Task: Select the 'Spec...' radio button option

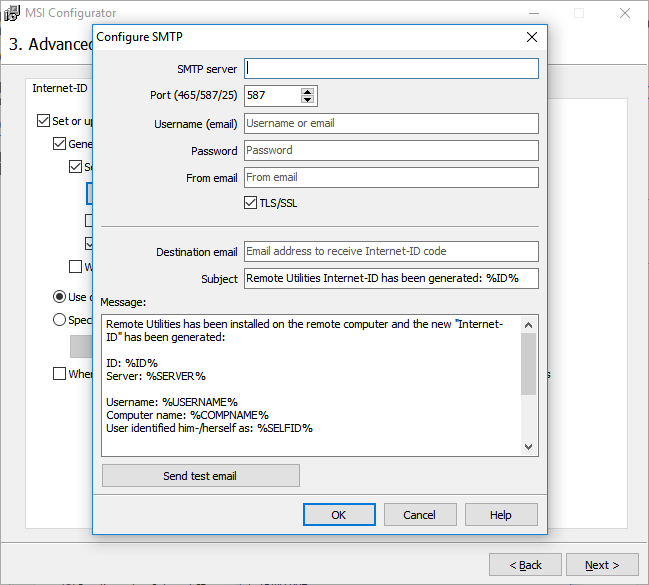Action: coord(60,320)
